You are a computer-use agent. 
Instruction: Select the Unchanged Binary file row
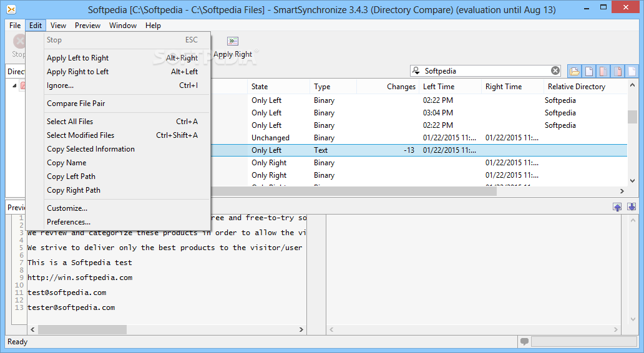click(x=419, y=138)
